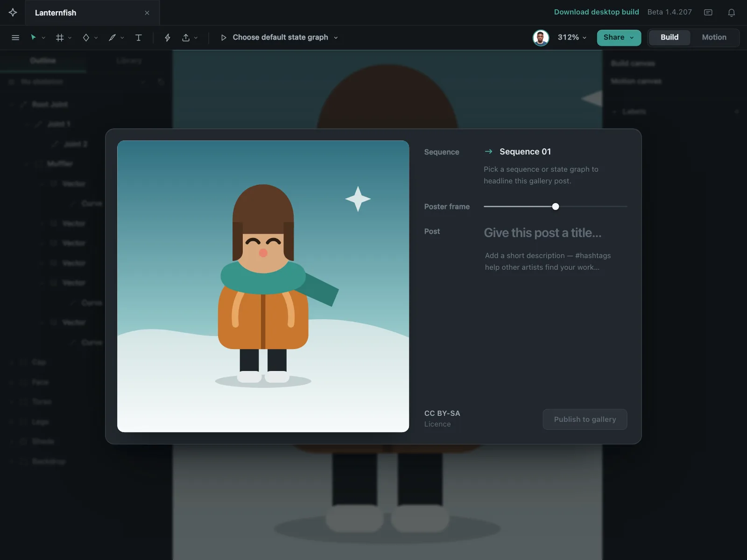Select the Legs layer in background outline
This screenshot has width=747, height=560.
click(40, 422)
